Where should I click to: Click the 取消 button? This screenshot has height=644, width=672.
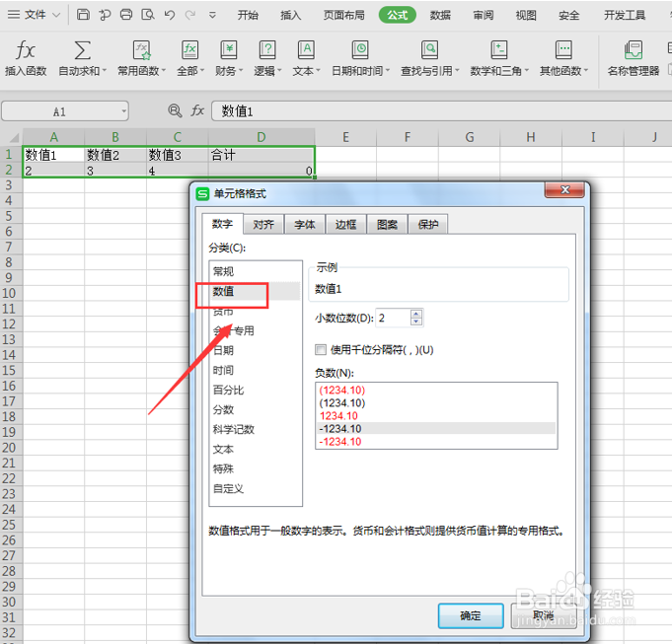pos(543,615)
